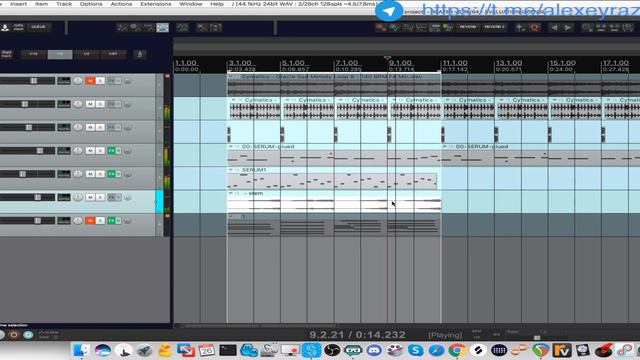Open Safari from the Dock

point(436,350)
